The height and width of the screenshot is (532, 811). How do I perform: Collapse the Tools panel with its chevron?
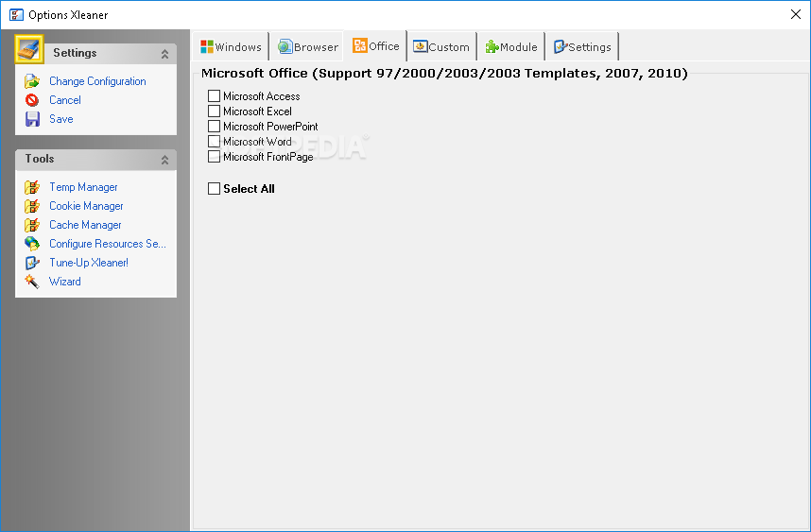click(x=165, y=160)
